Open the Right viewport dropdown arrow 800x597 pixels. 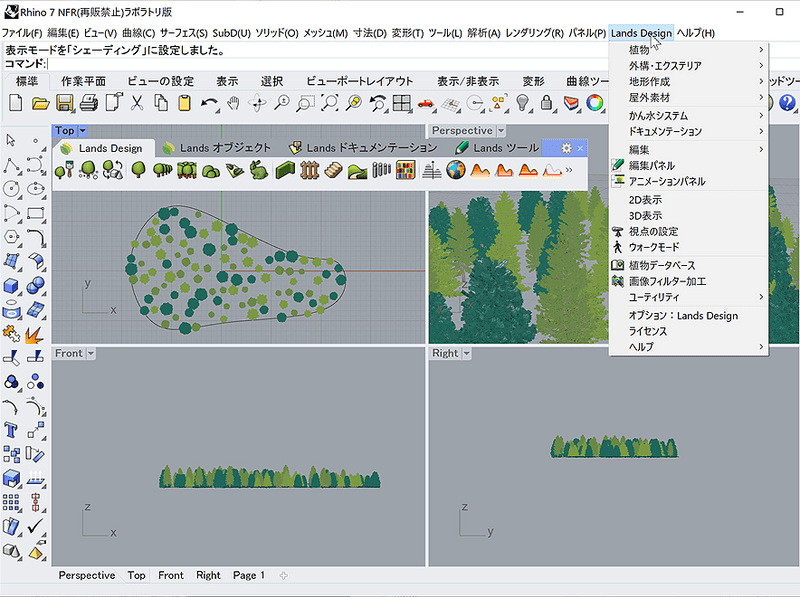tap(466, 353)
